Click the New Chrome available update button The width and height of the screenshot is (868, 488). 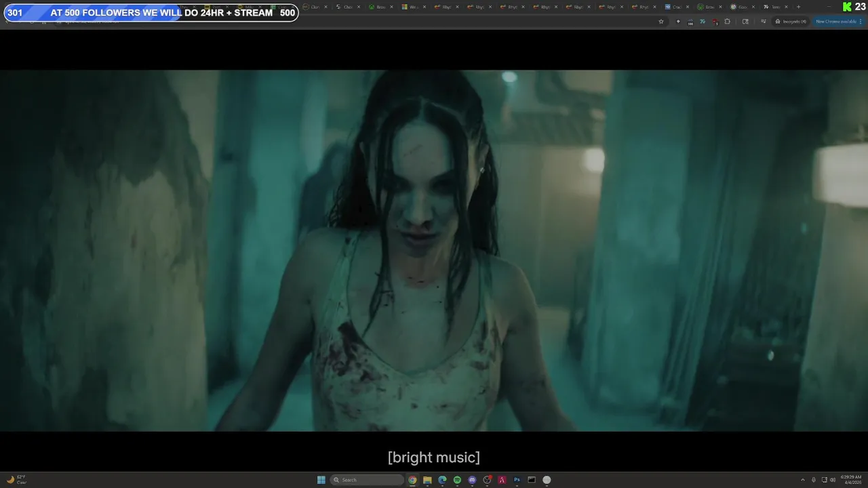tap(838, 21)
